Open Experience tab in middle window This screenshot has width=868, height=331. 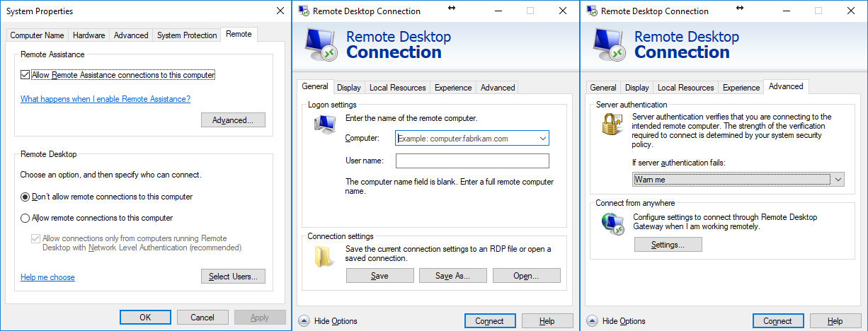pyautogui.click(x=453, y=88)
